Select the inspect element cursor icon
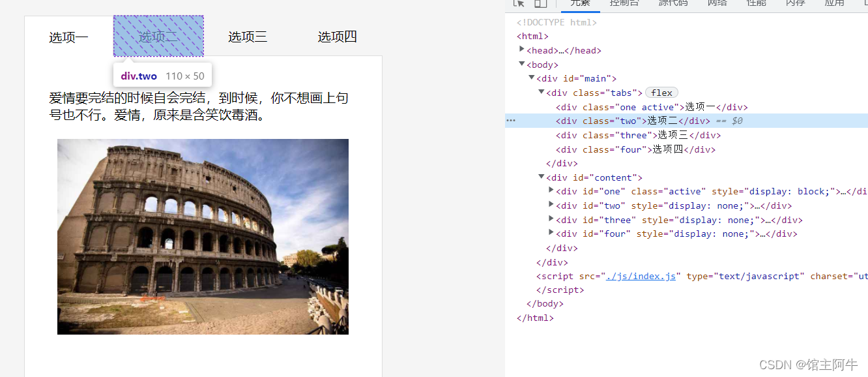This screenshot has width=868, height=377. coord(519,3)
